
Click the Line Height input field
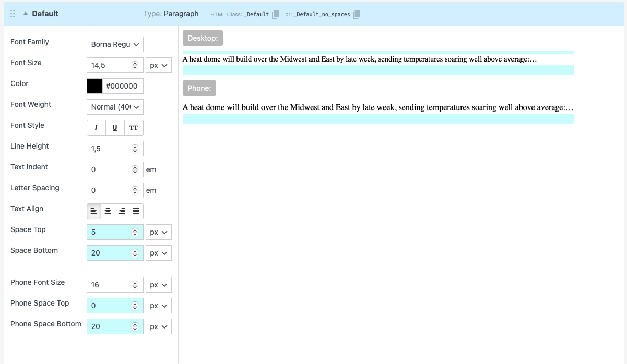point(109,149)
